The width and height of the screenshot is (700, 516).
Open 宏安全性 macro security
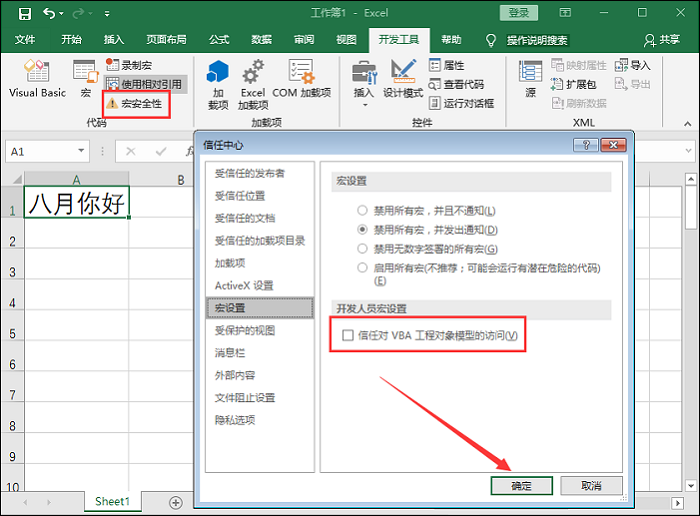click(x=134, y=104)
